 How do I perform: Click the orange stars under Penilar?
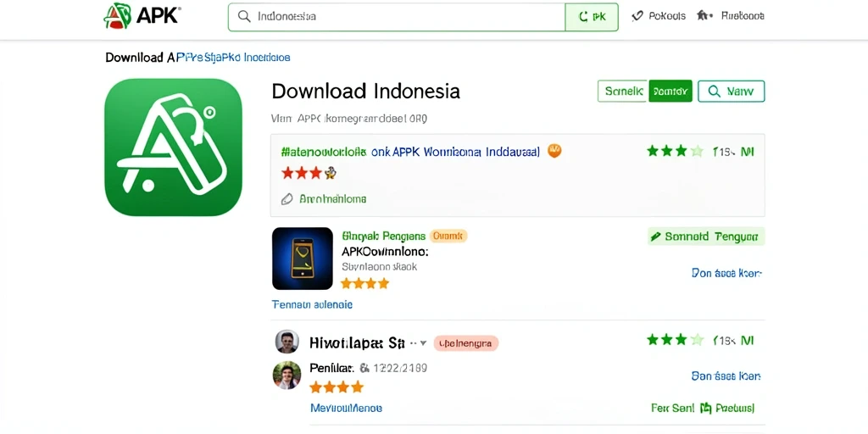tap(336, 387)
